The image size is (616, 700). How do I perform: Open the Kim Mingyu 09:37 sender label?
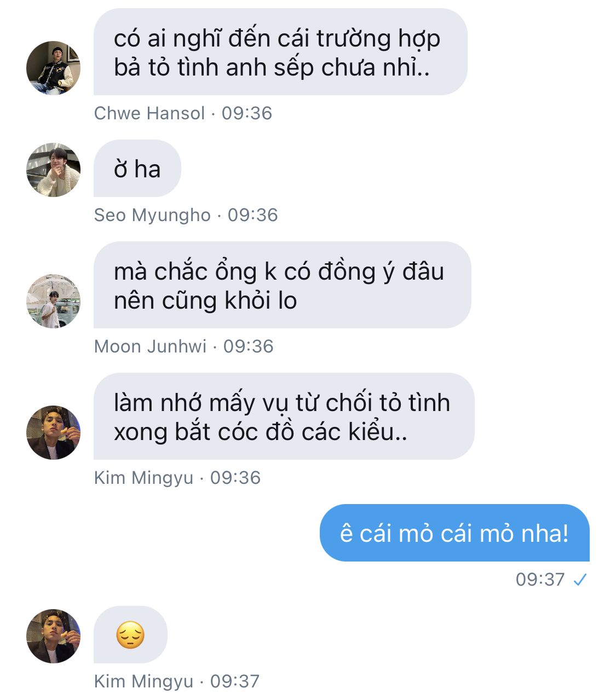click(144, 681)
